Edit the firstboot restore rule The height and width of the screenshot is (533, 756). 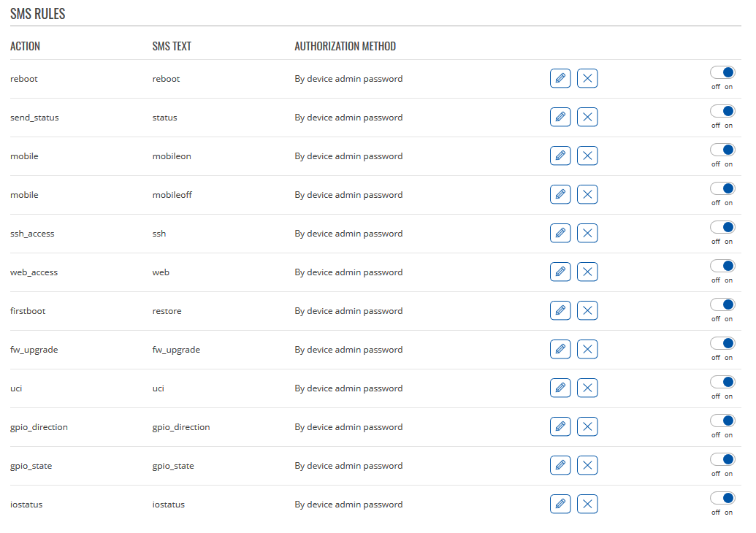coord(560,310)
